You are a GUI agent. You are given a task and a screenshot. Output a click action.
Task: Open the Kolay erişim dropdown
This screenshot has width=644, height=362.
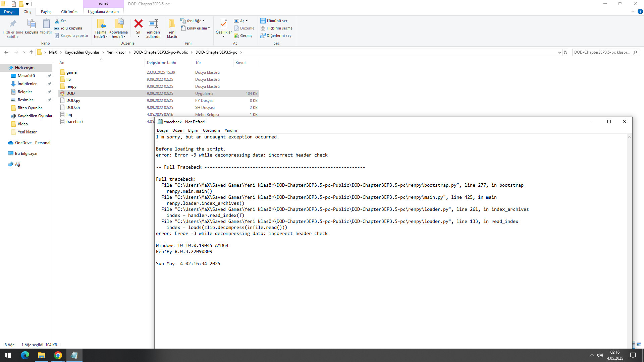[196, 28]
